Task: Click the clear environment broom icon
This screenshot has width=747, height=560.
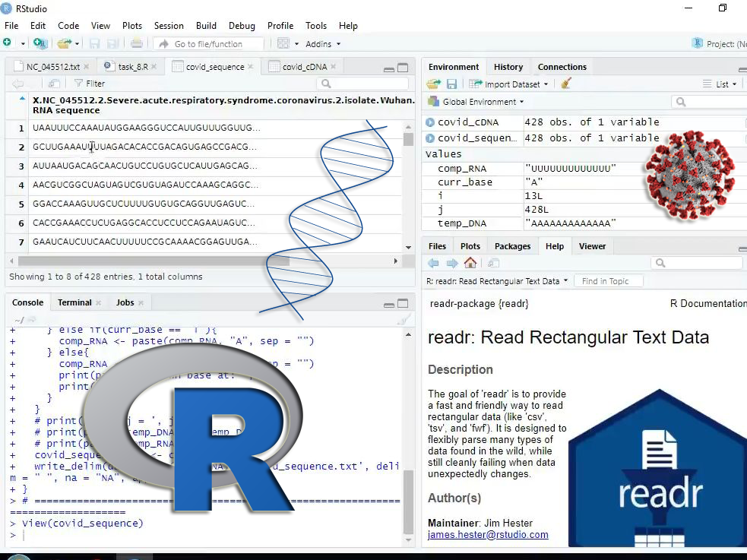Action: [x=566, y=84]
